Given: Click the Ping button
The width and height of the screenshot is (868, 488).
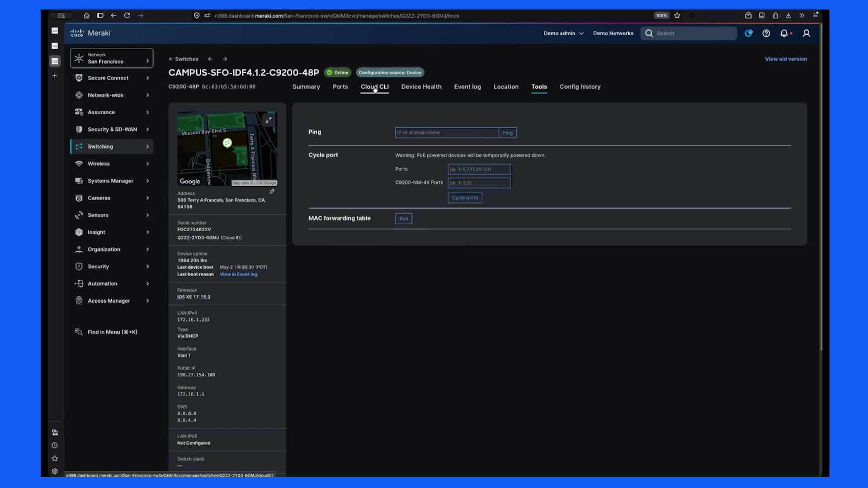Looking at the screenshot, I should pos(508,133).
